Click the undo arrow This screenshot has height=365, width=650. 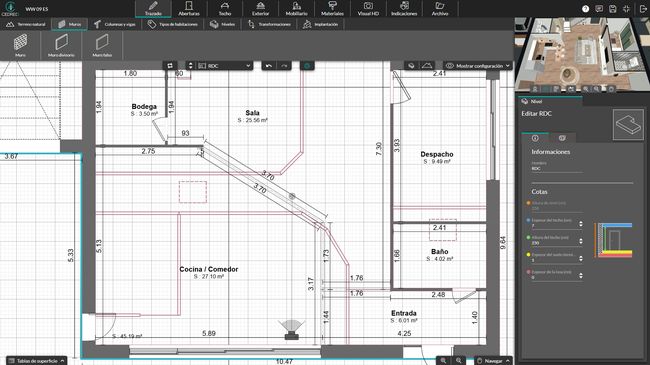[269, 66]
